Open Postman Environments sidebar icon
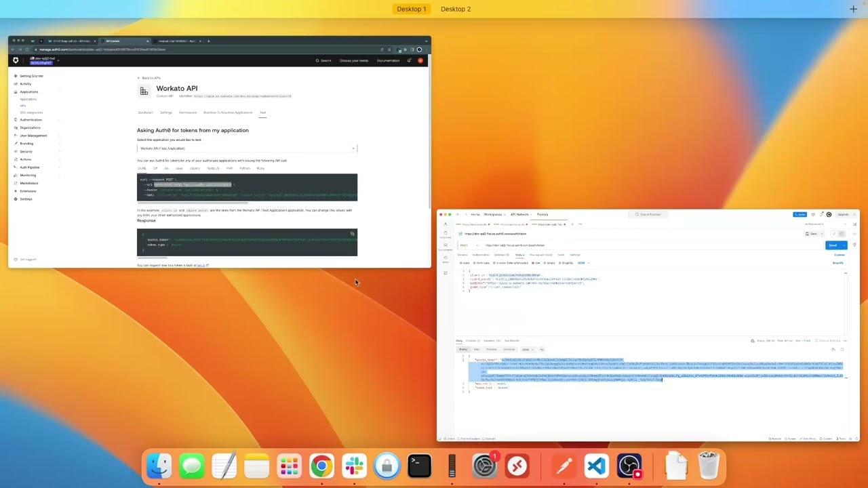 (x=446, y=247)
